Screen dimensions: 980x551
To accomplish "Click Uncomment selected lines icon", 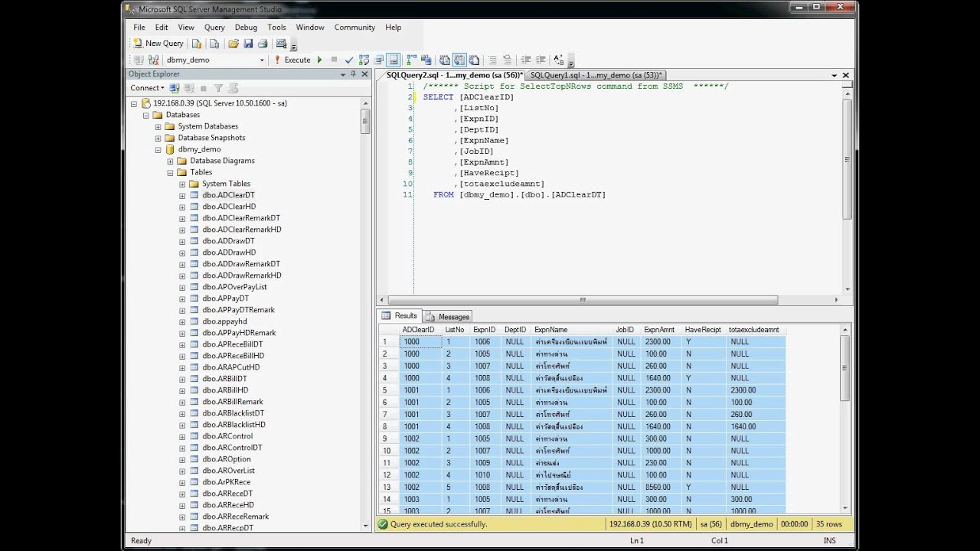I will (507, 60).
